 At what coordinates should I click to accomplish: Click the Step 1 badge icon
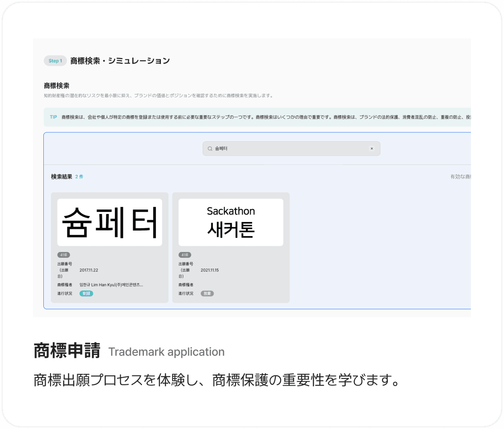(55, 60)
